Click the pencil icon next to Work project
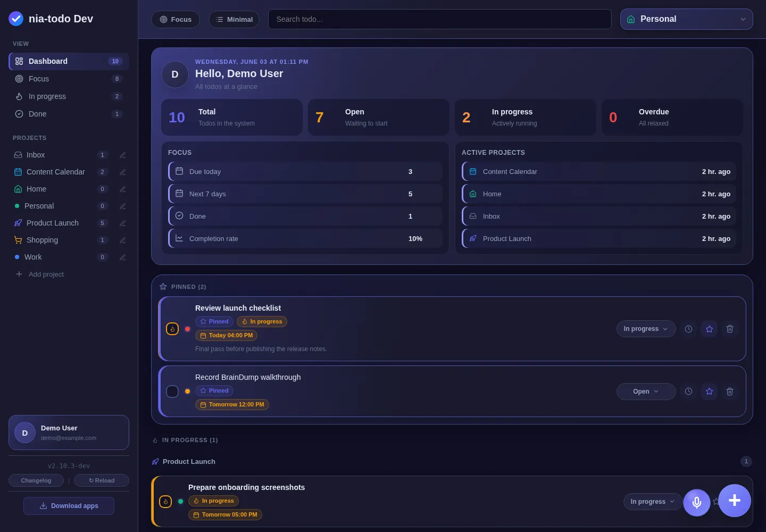This screenshot has height=532, width=766. tap(123, 257)
